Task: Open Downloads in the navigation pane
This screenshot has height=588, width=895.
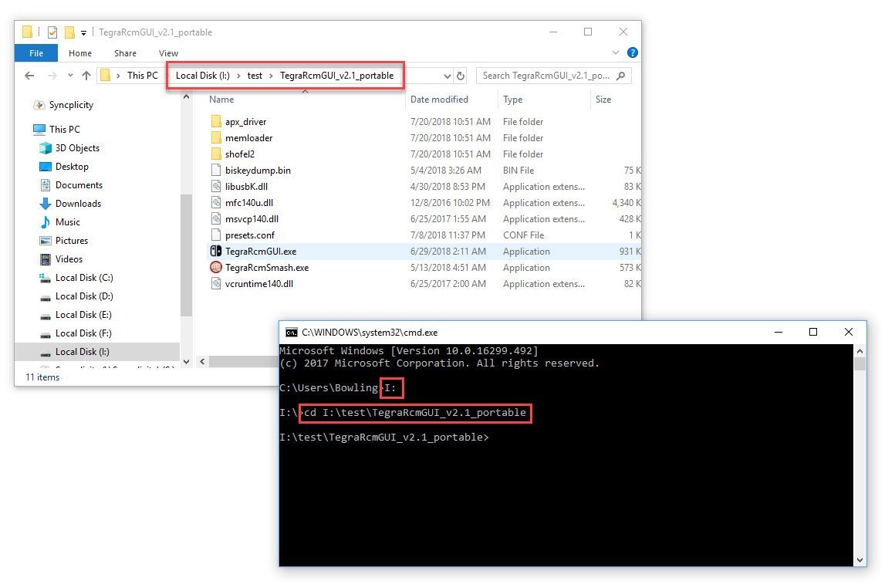Action: point(69,204)
